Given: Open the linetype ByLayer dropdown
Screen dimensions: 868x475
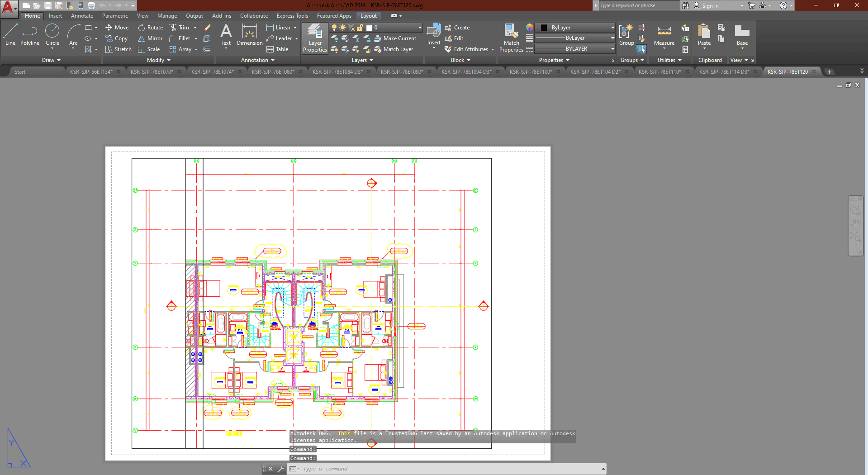Looking at the screenshot, I should [x=575, y=49].
